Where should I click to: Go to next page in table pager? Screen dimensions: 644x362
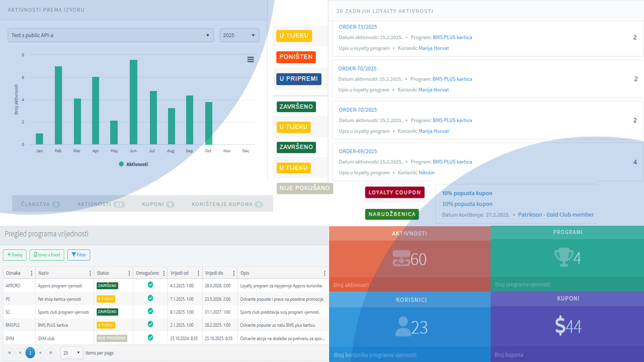pyautogui.click(x=41, y=352)
